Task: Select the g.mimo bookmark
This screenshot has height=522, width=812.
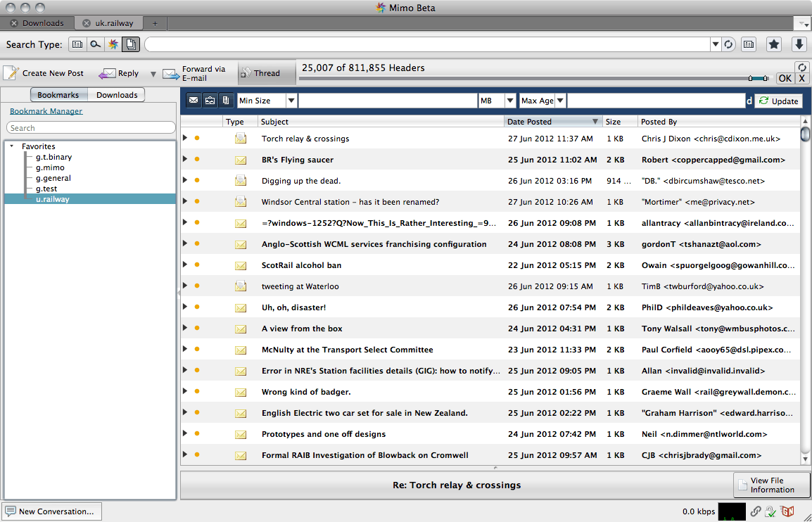Action: [50, 167]
